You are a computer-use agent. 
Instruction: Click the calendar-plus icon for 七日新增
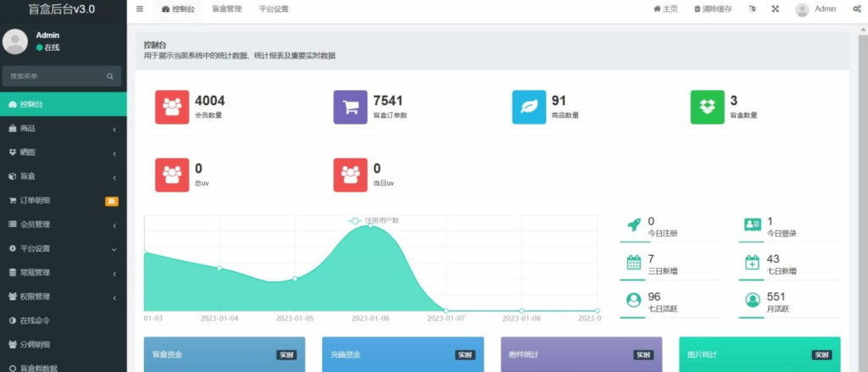tap(753, 263)
